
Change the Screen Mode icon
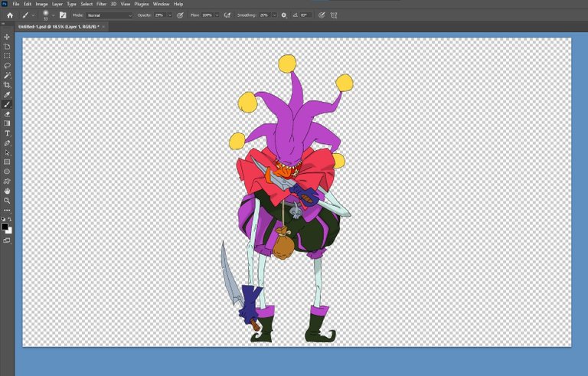pyautogui.click(x=7, y=240)
